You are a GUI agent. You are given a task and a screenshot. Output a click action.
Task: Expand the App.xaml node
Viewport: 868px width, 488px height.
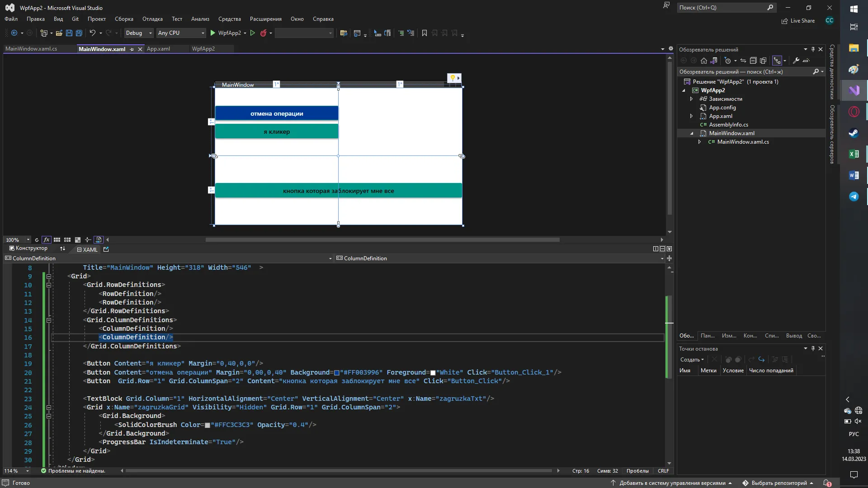(x=691, y=116)
